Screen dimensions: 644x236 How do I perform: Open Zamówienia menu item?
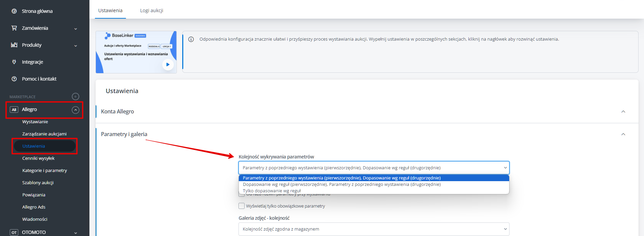35,28
